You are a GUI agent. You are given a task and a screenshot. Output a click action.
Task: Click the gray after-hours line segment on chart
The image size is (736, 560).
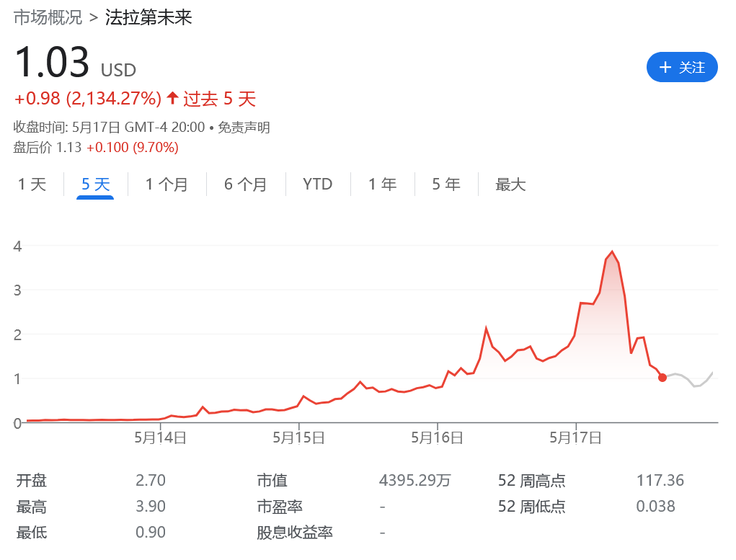[690, 379]
